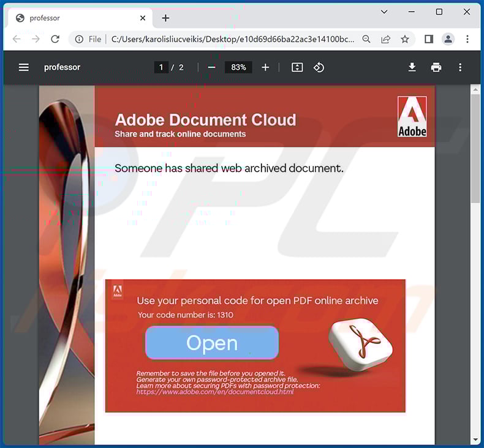The width and height of the screenshot is (484, 448).
Task: Click the white Acrobat PDF icon
Action: coord(360,344)
